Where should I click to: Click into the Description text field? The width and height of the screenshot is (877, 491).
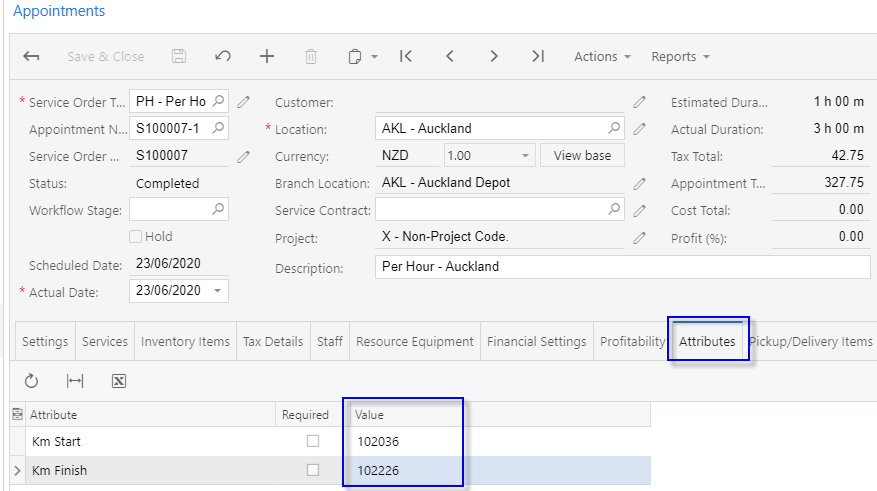[x=622, y=268]
